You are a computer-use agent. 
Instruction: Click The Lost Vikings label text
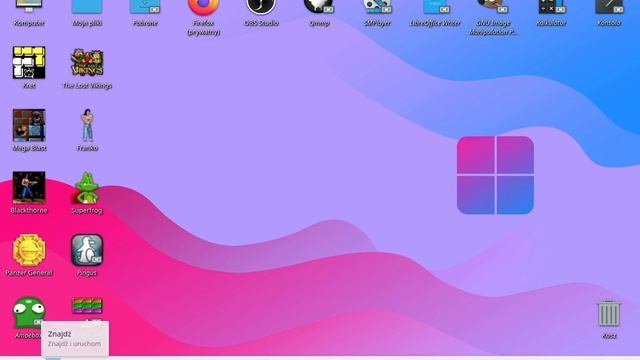click(87, 85)
